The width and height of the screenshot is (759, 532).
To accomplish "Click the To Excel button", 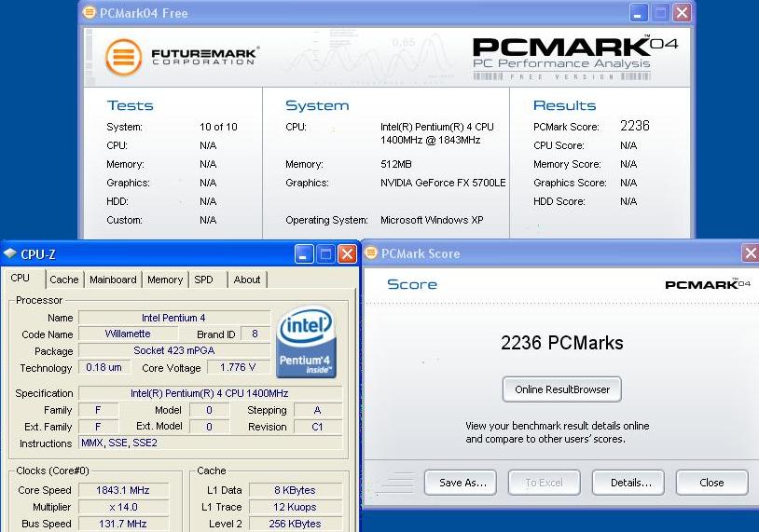I will click(545, 483).
